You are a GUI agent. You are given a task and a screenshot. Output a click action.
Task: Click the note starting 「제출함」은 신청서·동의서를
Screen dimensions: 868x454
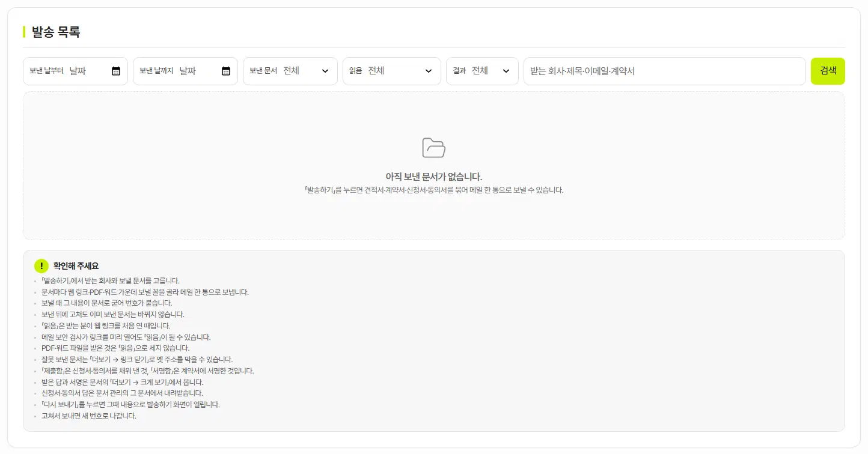pyautogui.click(x=148, y=371)
